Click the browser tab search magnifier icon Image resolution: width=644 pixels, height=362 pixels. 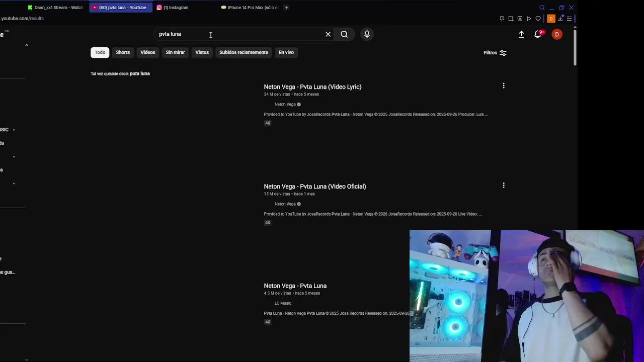coord(542,8)
